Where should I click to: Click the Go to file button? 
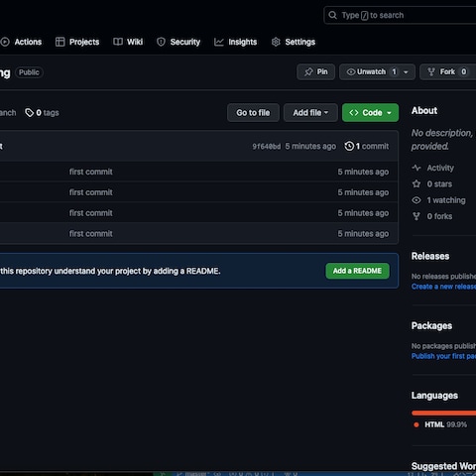point(253,113)
